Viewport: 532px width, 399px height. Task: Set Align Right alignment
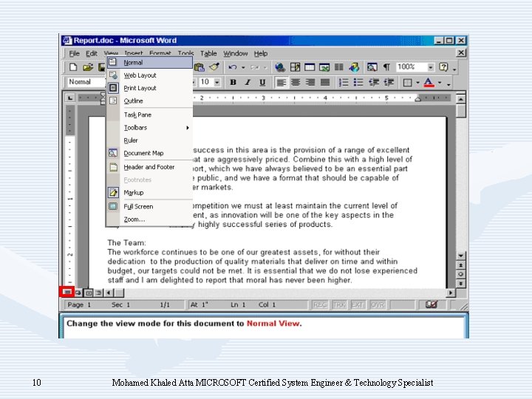(310, 83)
